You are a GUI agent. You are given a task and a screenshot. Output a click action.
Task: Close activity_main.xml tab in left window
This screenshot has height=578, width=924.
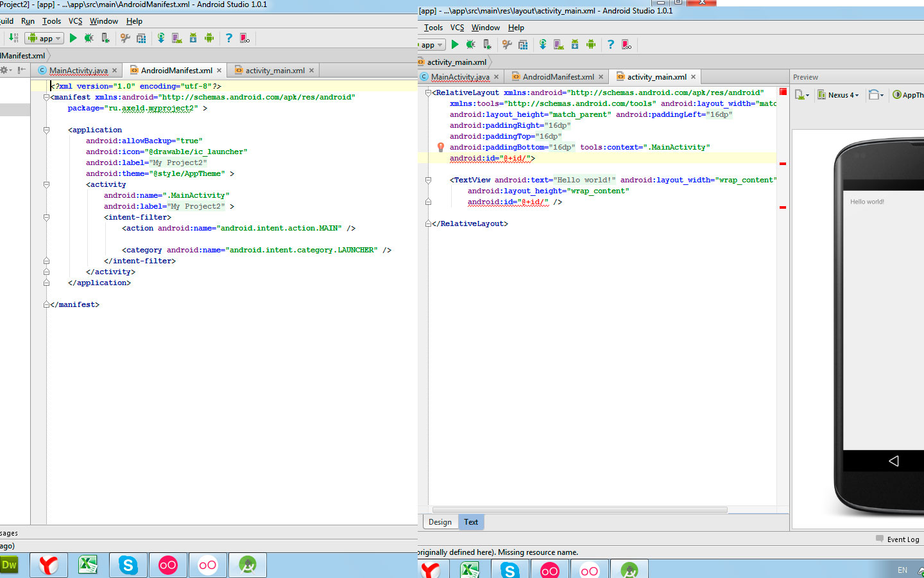tap(312, 71)
